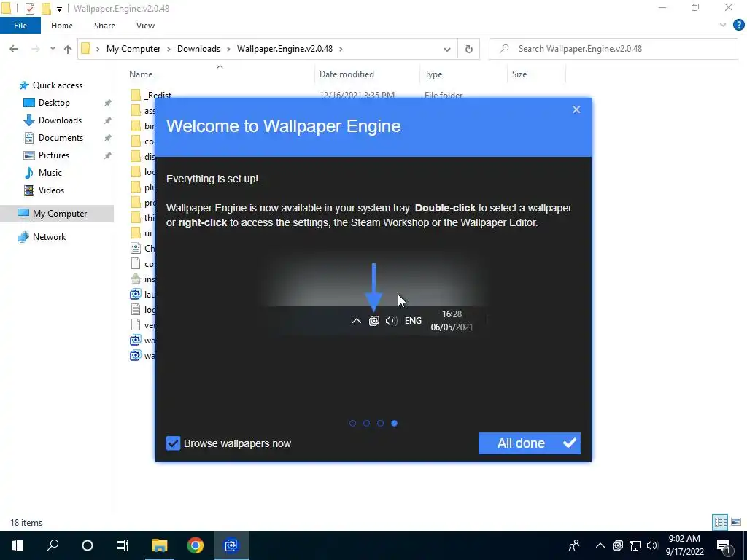Select the ui folder icon
Screen dimensions: 747x560
136,233
